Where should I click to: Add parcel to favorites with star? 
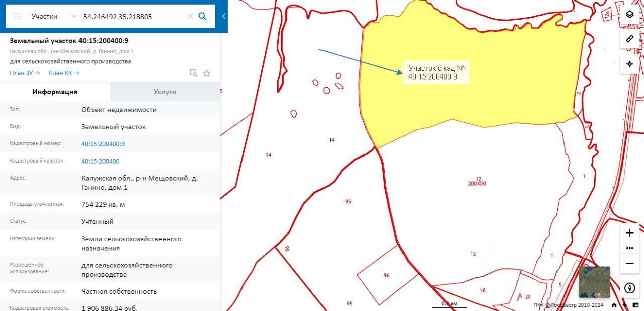(206, 73)
